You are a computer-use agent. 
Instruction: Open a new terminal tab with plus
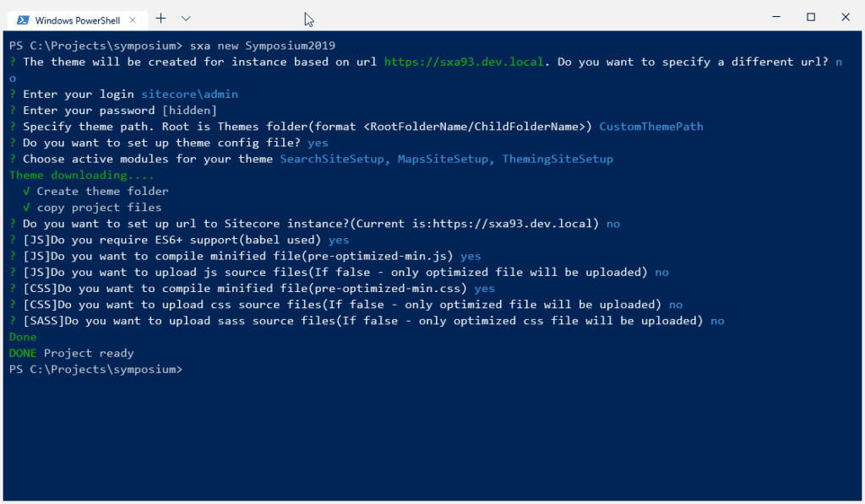(x=161, y=18)
